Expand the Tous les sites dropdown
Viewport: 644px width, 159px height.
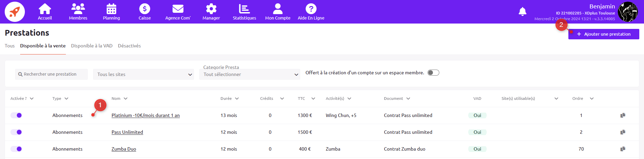144,74
